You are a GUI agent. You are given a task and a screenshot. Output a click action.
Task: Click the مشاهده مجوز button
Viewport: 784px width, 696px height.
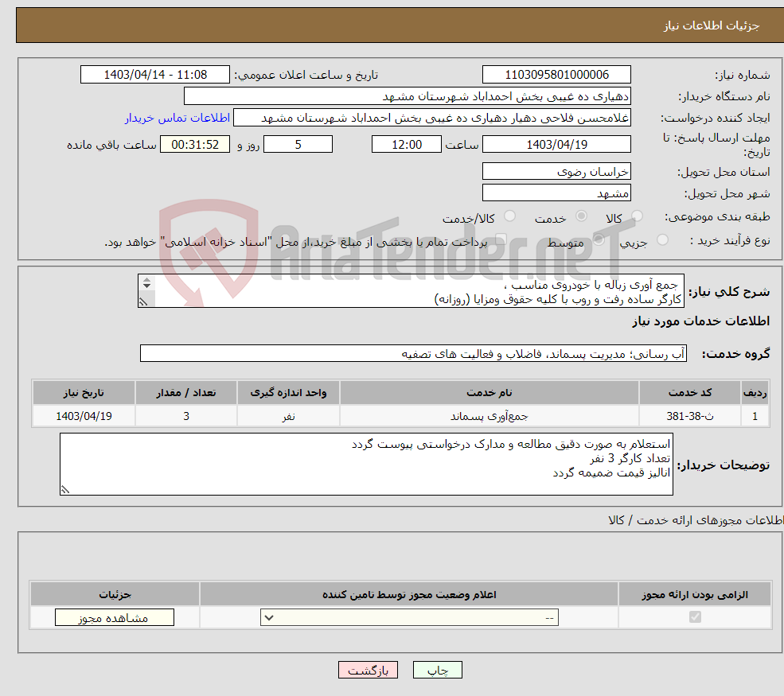click(x=115, y=618)
